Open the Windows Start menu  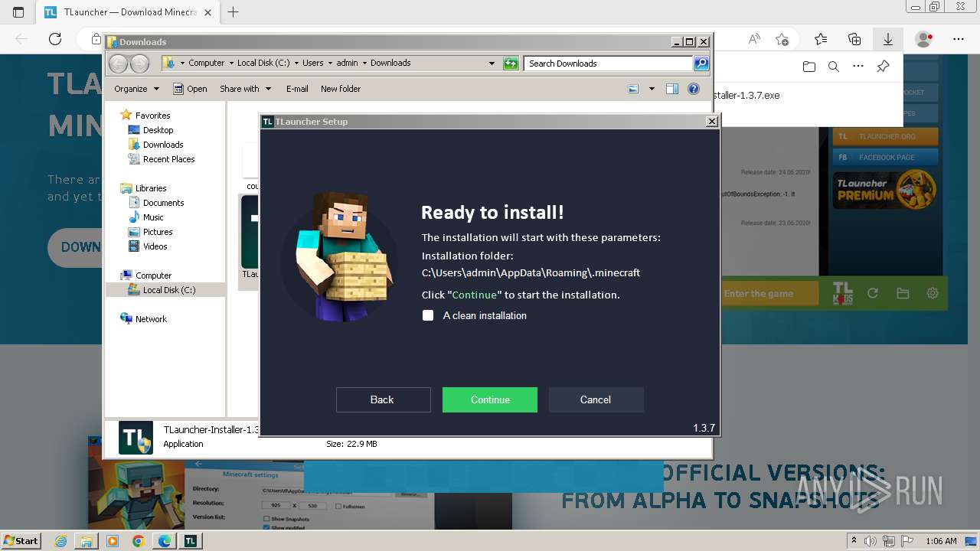coord(21,541)
